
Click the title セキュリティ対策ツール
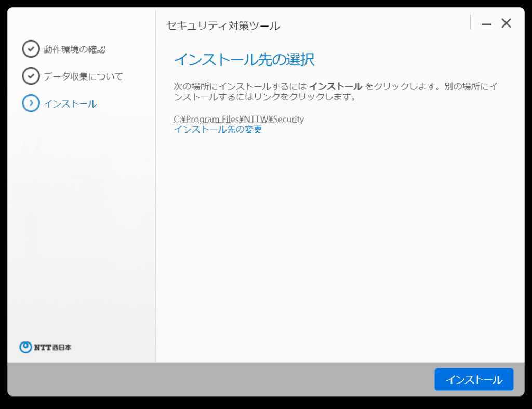pos(222,24)
